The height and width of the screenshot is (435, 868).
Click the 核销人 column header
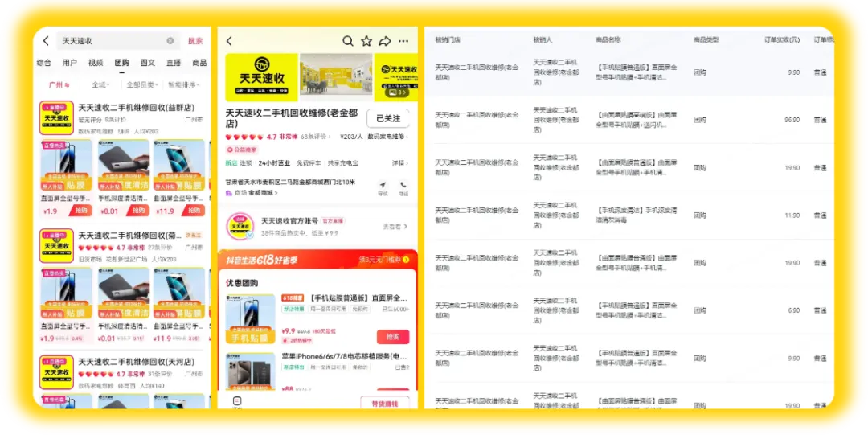click(542, 40)
